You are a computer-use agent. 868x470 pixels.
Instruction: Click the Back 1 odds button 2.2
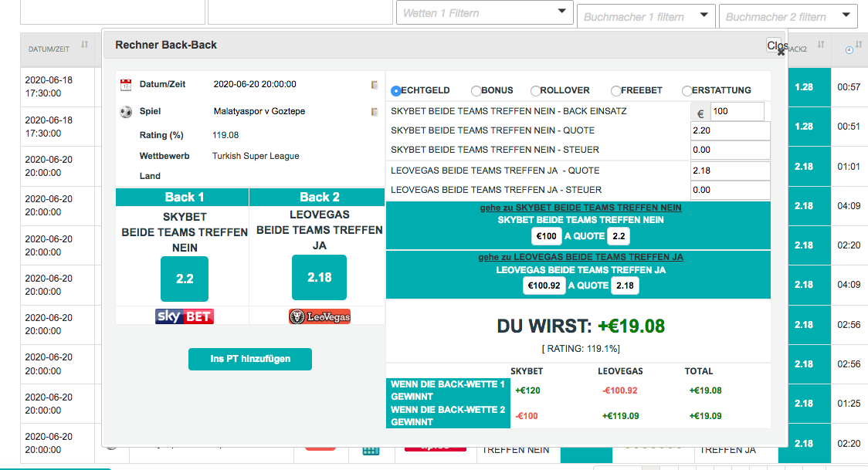[185, 279]
